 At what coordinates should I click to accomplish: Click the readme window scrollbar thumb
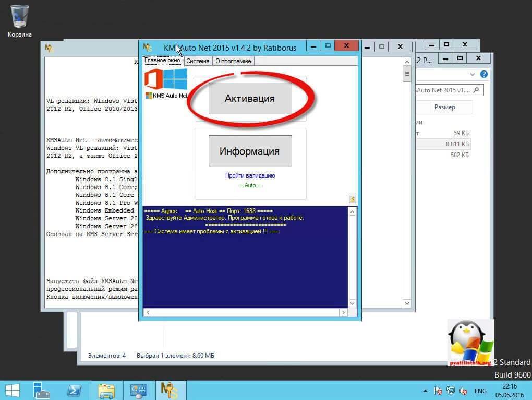(x=407, y=74)
